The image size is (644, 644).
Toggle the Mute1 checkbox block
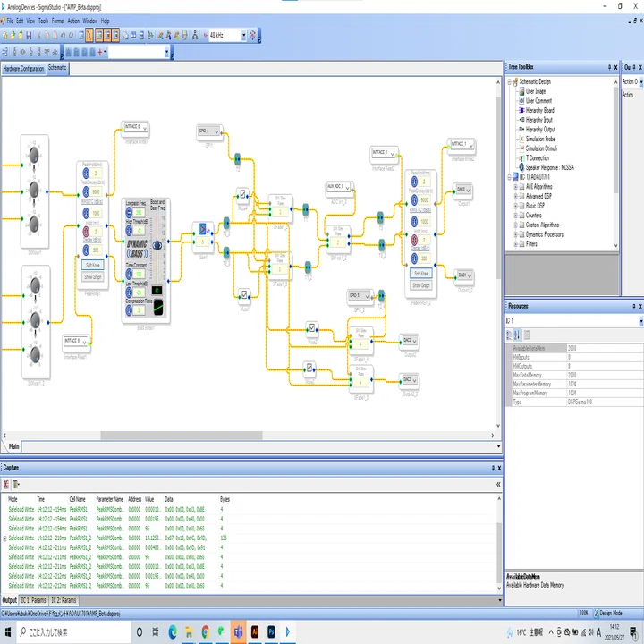pyautogui.click(x=244, y=294)
